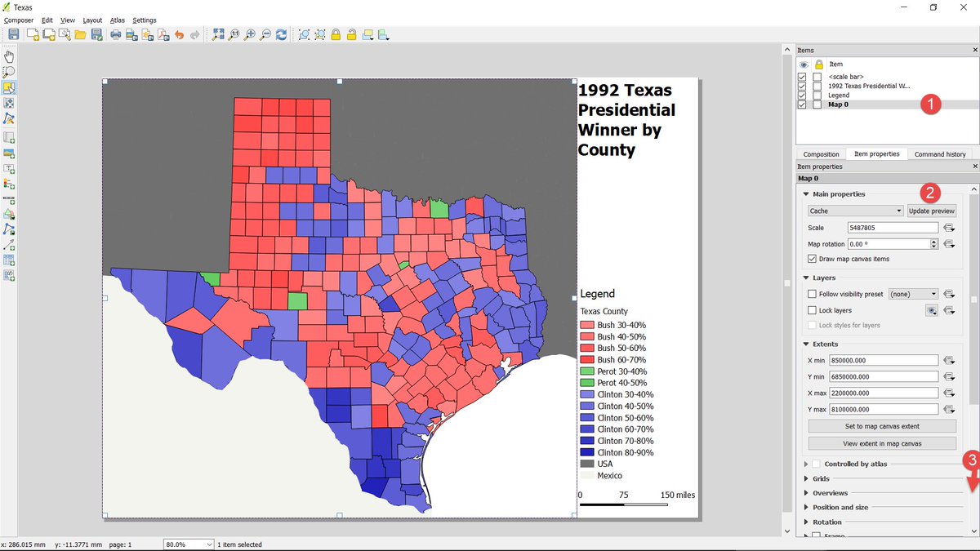Toggle visibility of 1992 Texas Presidential item

click(x=802, y=86)
